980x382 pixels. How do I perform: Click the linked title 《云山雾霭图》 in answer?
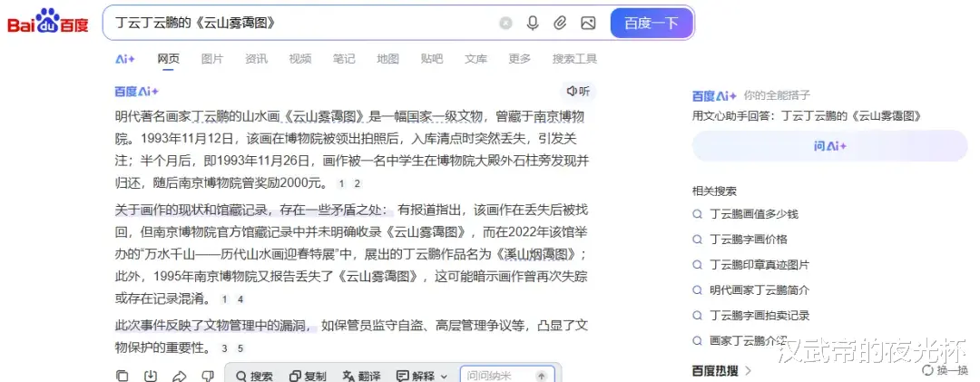(325, 116)
